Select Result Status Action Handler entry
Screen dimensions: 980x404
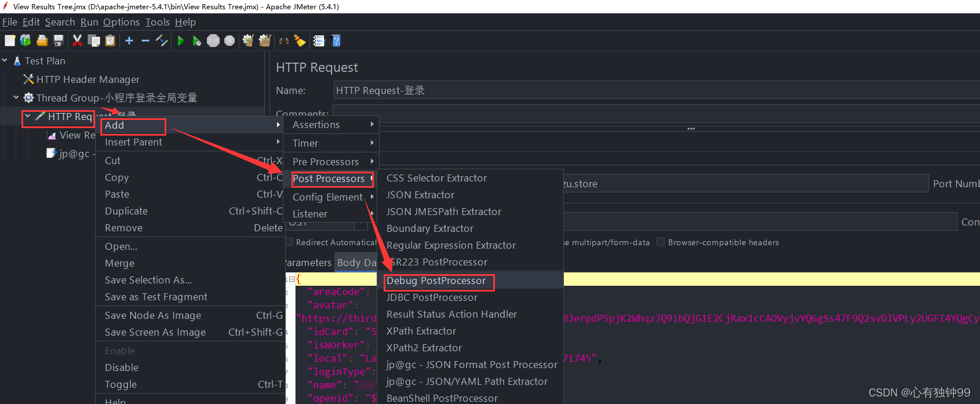click(x=471, y=314)
